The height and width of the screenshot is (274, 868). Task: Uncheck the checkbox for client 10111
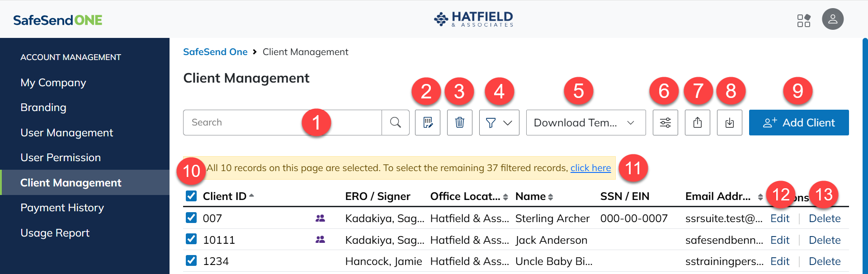coord(191,239)
